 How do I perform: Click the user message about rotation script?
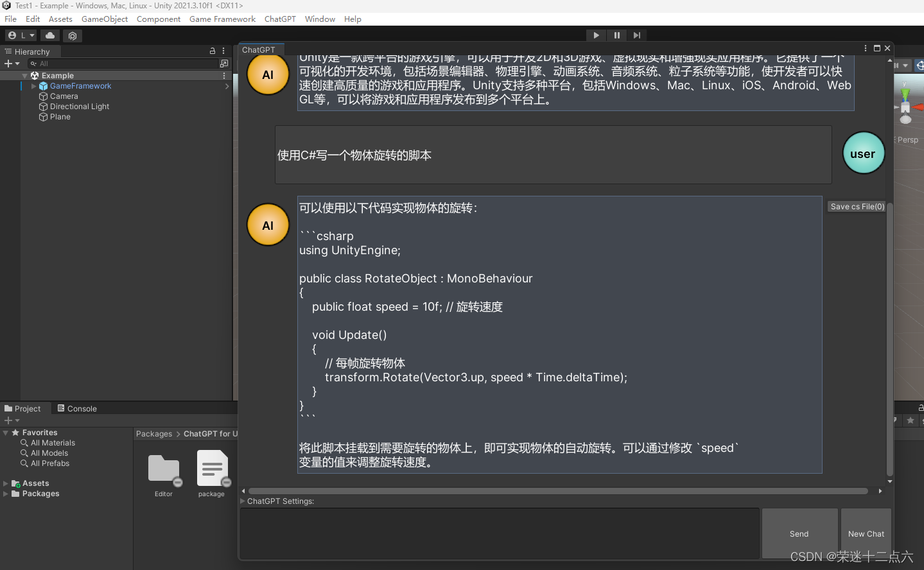554,155
